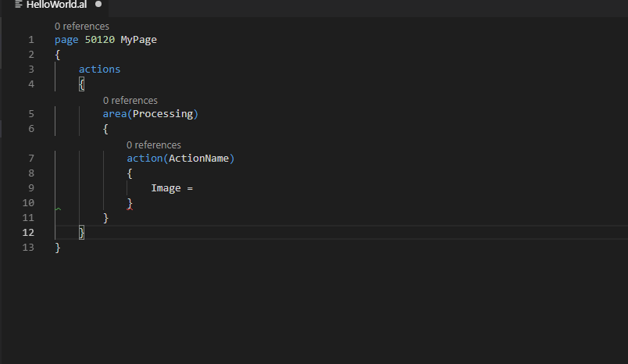This screenshot has width=628, height=364.
Task: Click line number 5 in the gutter
Action: pyautogui.click(x=31, y=114)
